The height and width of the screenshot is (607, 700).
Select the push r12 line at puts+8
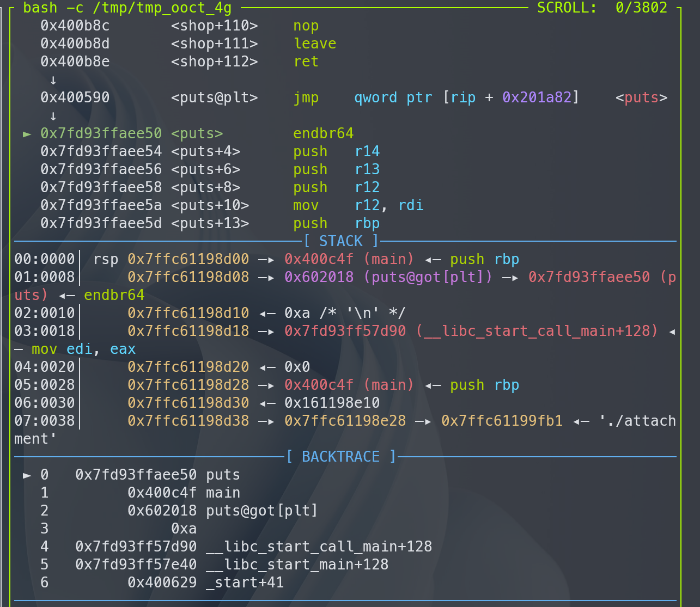pos(210,187)
